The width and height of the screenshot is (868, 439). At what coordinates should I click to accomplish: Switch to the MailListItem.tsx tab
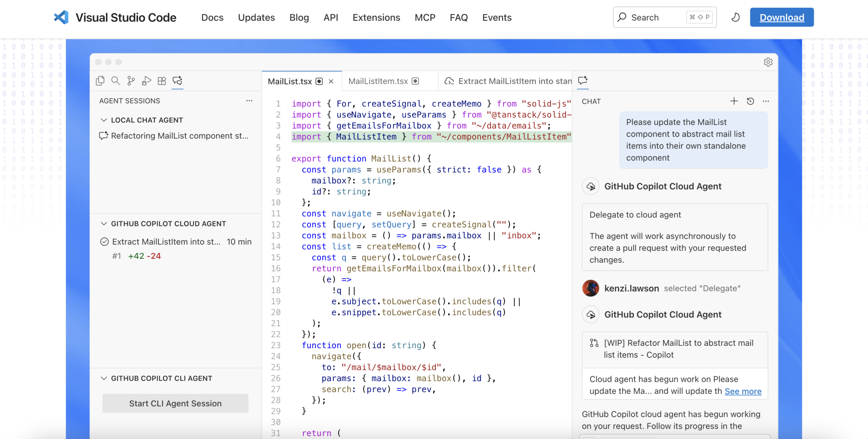tap(378, 81)
